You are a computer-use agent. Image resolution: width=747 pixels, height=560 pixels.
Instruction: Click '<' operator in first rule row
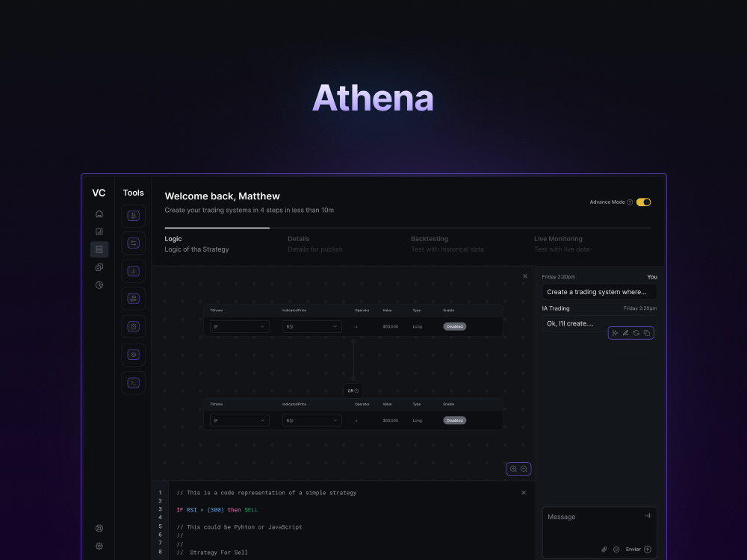(356, 327)
